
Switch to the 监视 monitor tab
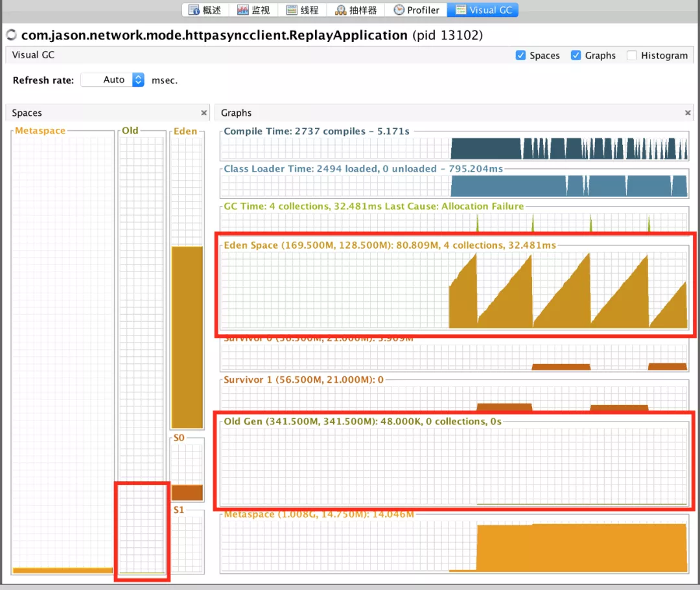tap(253, 10)
